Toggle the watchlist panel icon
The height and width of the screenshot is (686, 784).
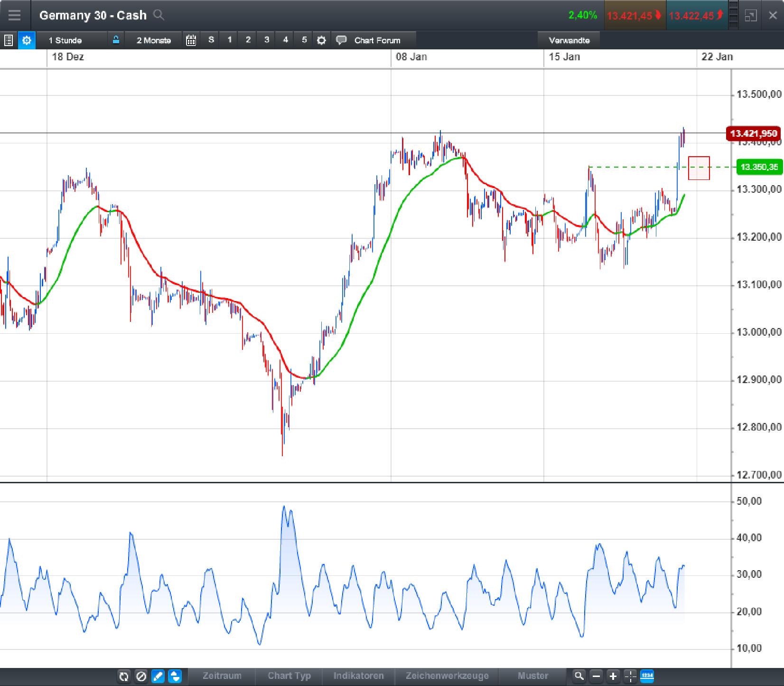[x=9, y=40]
